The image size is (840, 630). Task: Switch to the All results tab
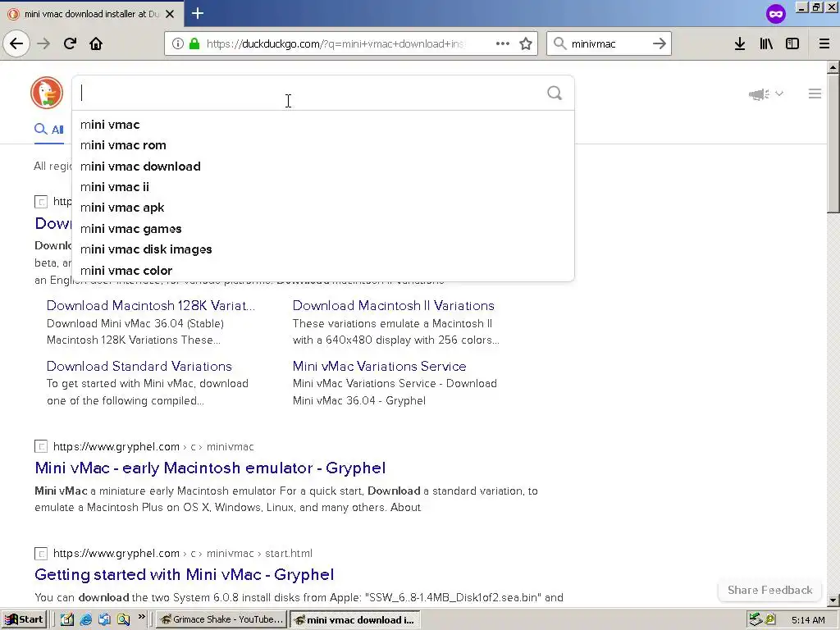point(48,129)
